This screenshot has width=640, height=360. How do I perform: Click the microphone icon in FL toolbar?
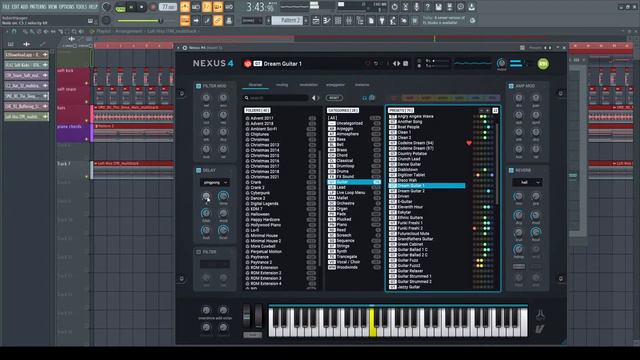(x=416, y=7)
